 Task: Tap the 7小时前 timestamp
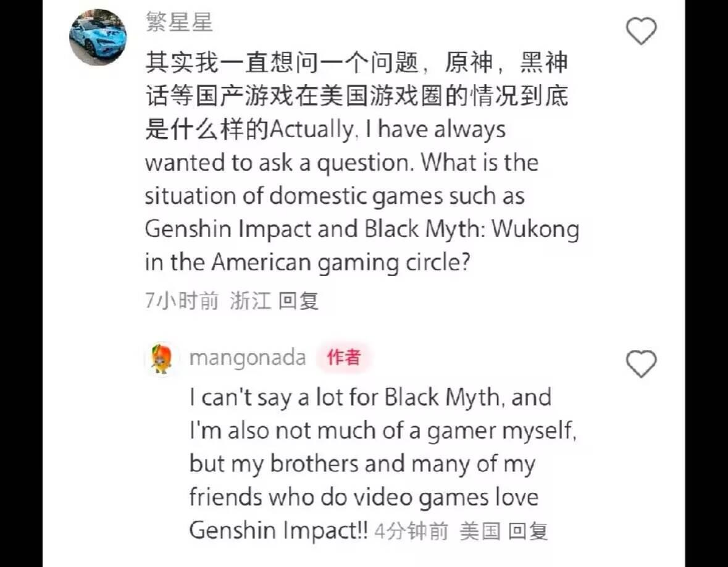pyautogui.click(x=182, y=301)
